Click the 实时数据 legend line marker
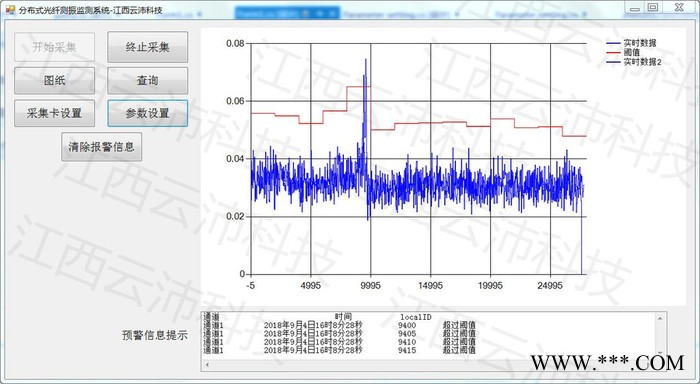This screenshot has width=700, height=384. pyautogui.click(x=613, y=43)
